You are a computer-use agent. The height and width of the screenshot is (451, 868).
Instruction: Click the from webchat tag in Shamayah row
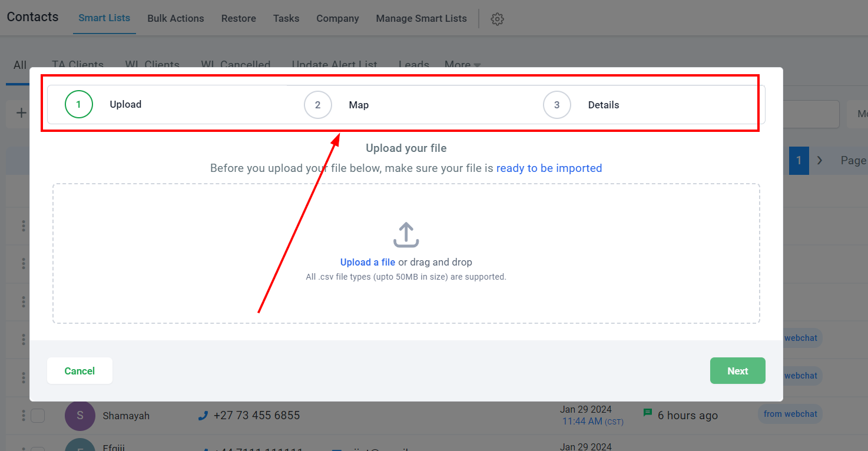790,414
